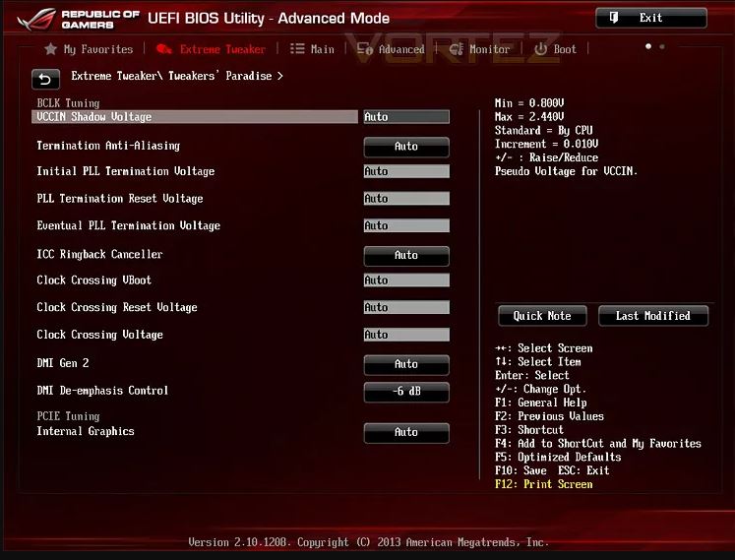
Task: Select the DMI Gen 2 label
Action: click(x=63, y=363)
